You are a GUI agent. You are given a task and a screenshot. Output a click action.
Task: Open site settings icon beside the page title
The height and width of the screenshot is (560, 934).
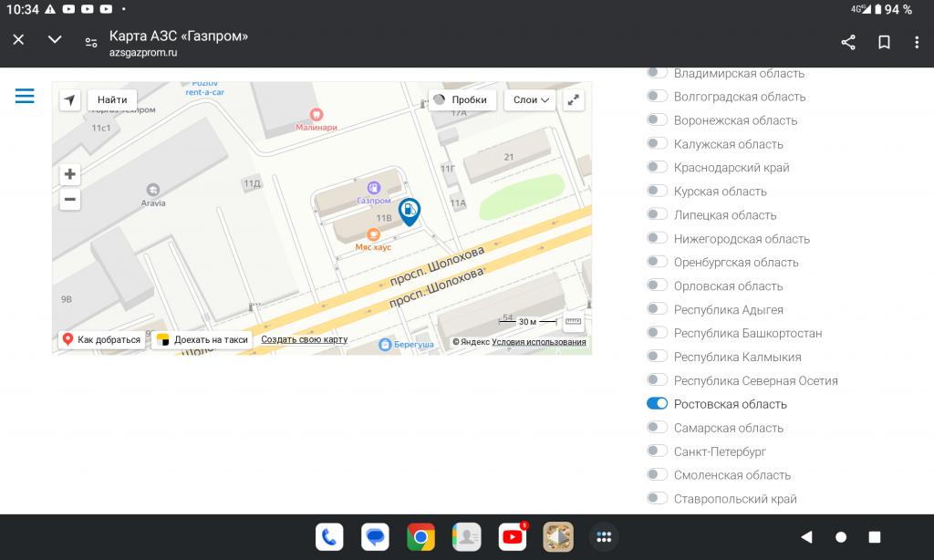pyautogui.click(x=91, y=42)
